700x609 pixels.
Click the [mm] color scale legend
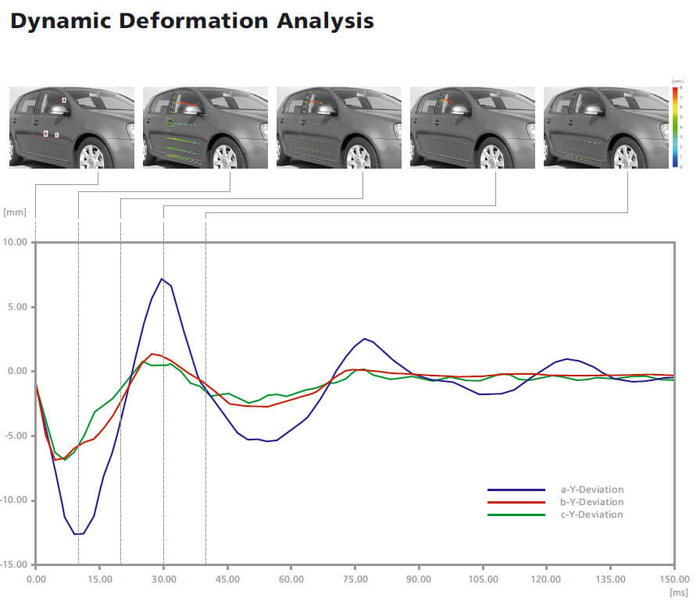(677, 125)
